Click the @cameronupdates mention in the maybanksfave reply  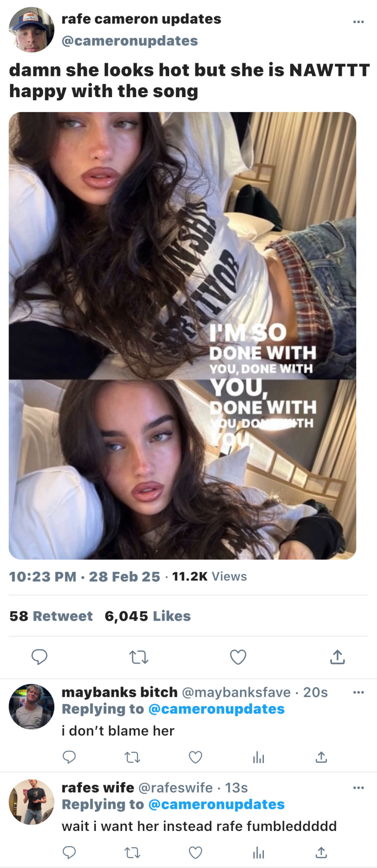[x=216, y=709]
